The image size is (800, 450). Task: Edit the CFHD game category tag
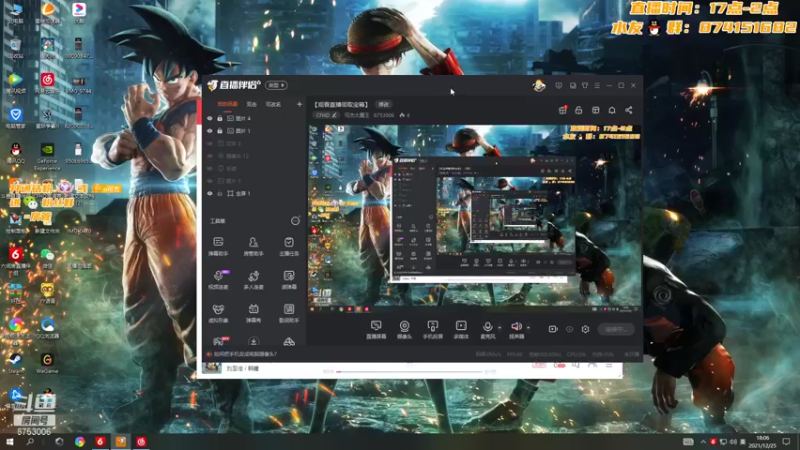coord(326,115)
